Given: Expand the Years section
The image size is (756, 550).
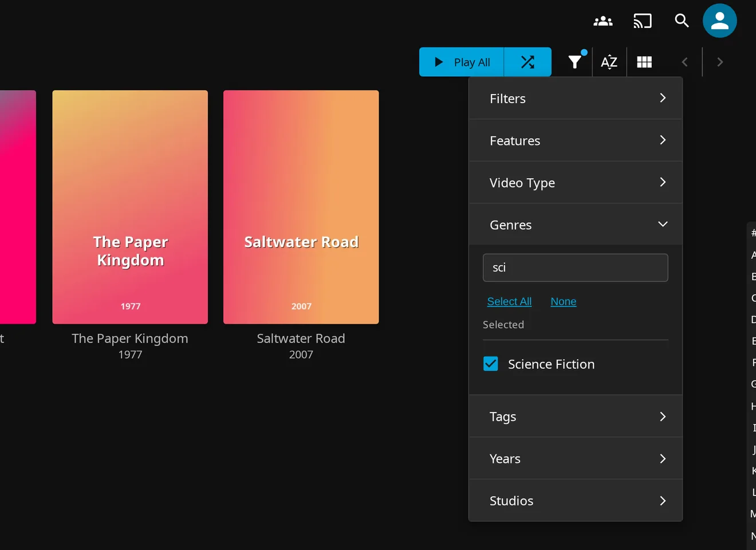Looking at the screenshot, I should 576,458.
